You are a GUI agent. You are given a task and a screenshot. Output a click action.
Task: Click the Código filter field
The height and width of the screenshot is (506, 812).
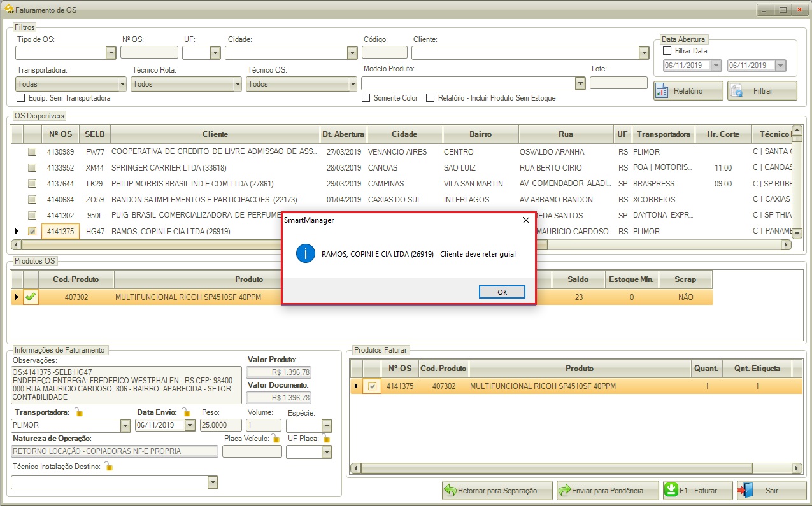pos(385,53)
